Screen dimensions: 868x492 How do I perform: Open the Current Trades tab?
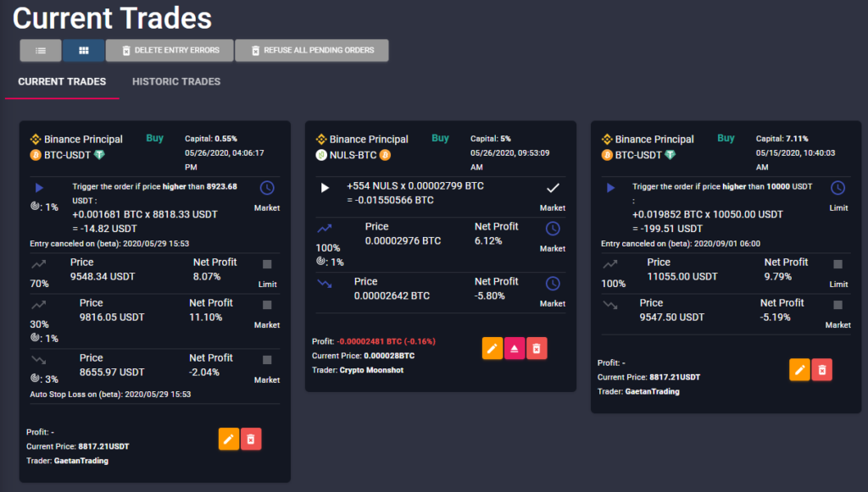point(62,82)
